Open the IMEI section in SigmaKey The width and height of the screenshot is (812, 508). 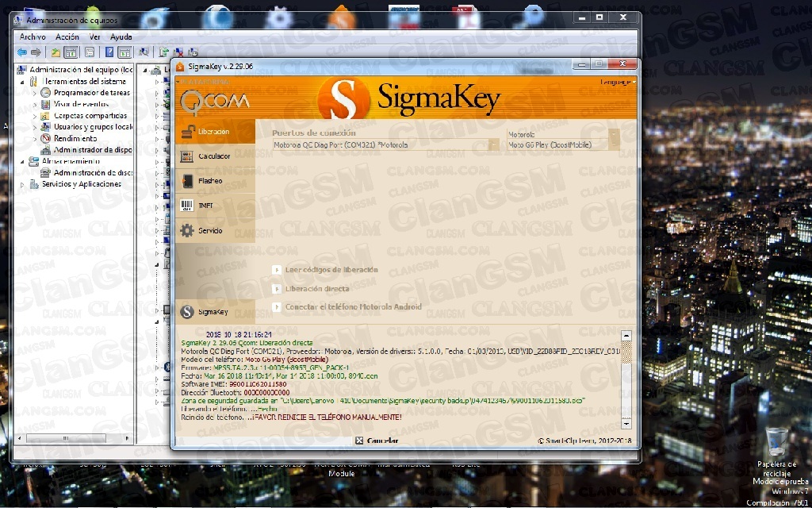tap(215, 206)
